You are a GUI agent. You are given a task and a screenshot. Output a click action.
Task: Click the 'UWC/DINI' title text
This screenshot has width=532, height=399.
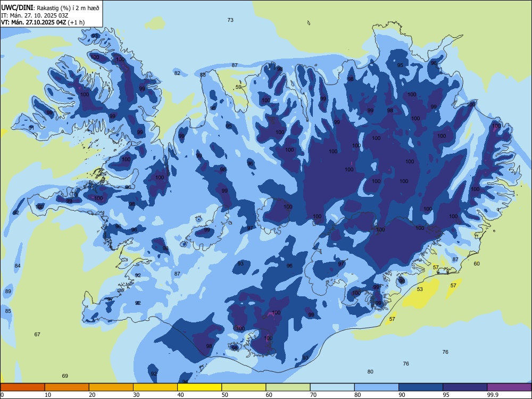pyautogui.click(x=18, y=7)
